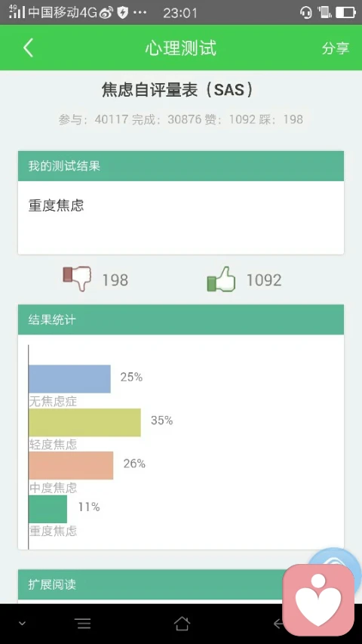Screen dimensions: 362x644
Task: Select the orange 中度焦虑 26% bar
Action: coord(71,465)
